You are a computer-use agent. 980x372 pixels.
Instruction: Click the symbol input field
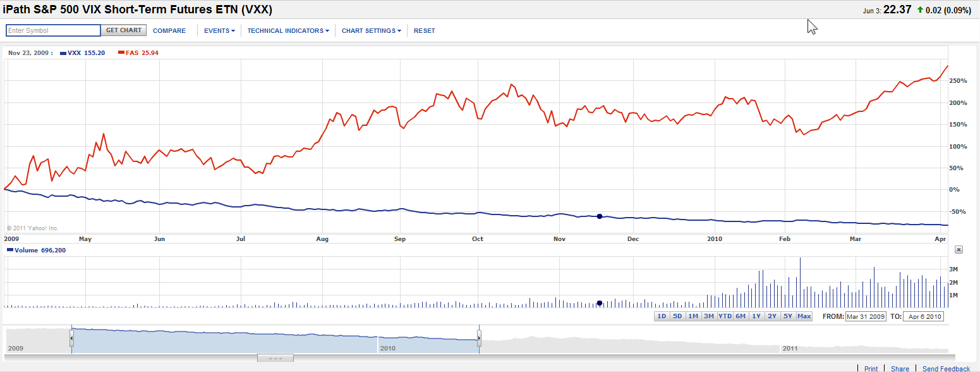click(53, 30)
